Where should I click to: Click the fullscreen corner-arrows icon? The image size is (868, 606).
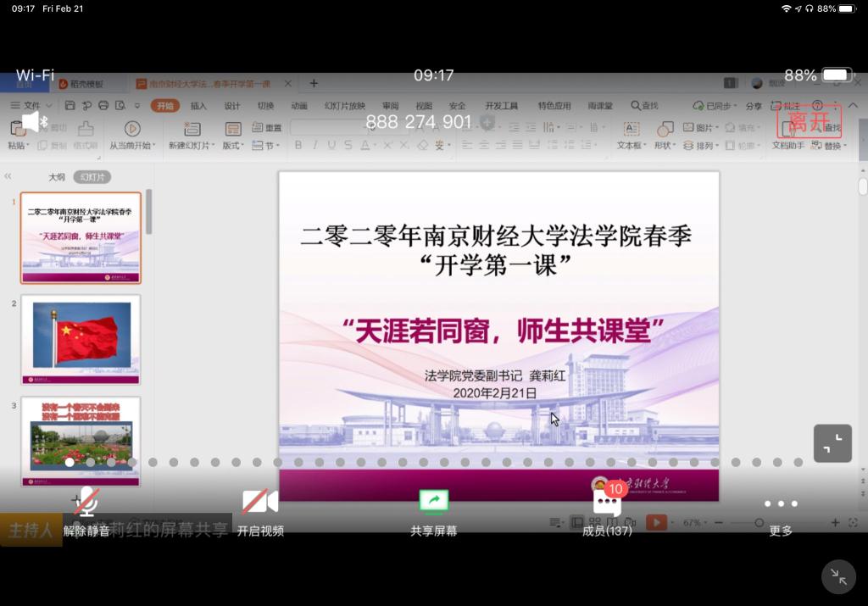pos(832,442)
